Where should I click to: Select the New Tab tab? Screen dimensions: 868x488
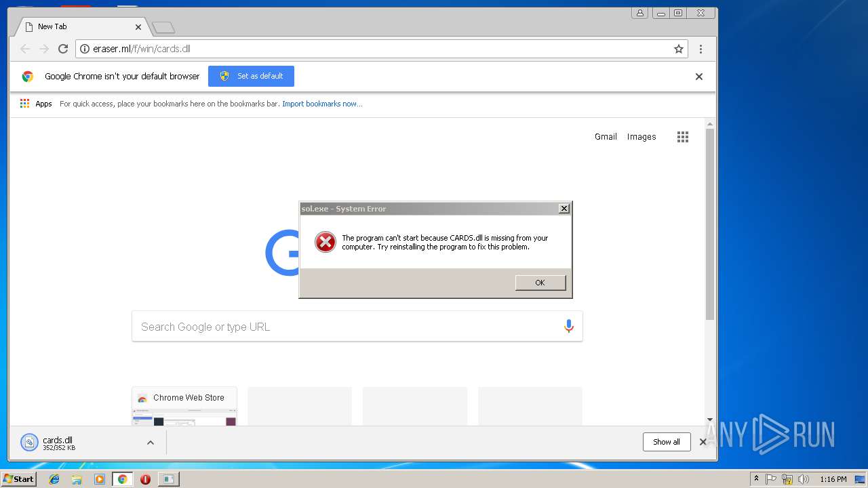(x=81, y=26)
